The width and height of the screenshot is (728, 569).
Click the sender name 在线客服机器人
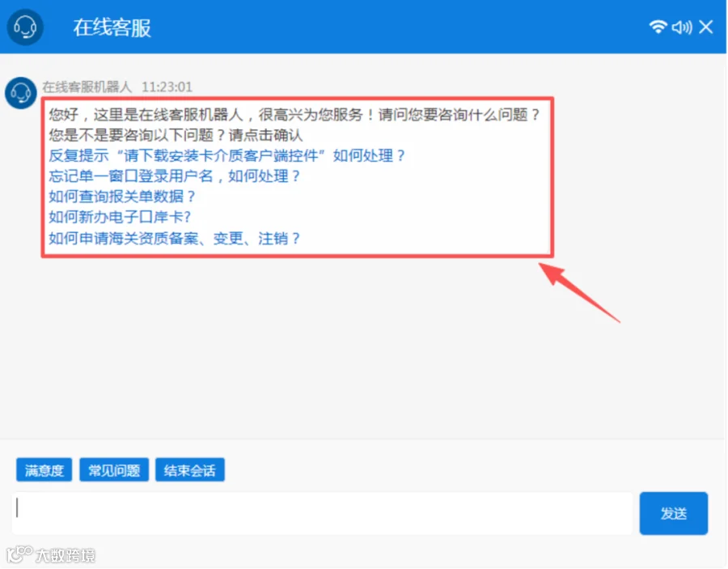coord(87,87)
